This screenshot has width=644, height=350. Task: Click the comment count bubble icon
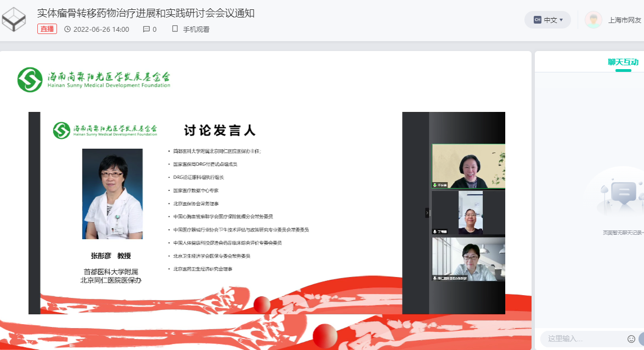click(x=146, y=29)
